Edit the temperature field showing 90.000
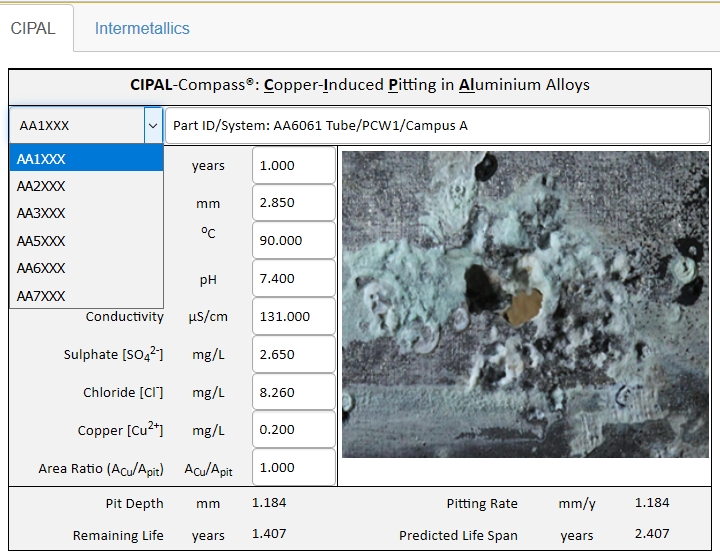 [x=293, y=241]
